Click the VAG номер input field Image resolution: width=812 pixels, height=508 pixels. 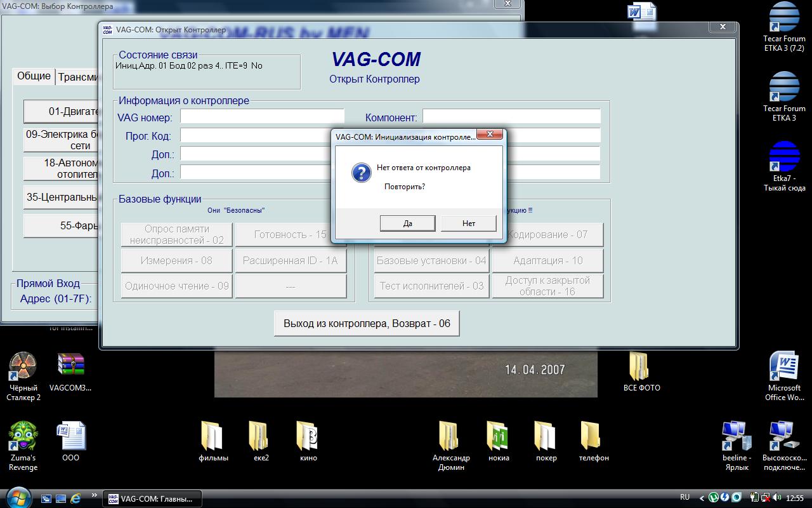[x=262, y=117]
